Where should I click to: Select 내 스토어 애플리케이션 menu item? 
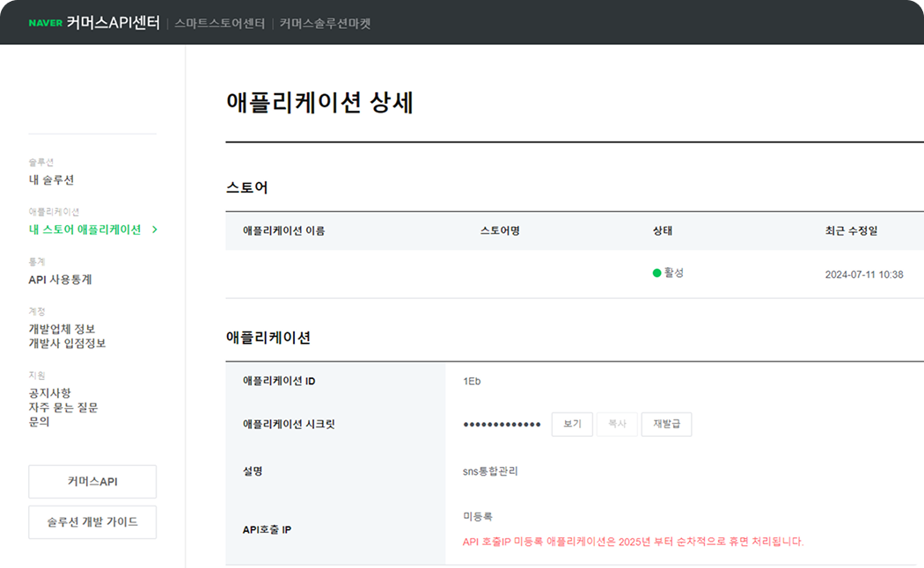84,229
